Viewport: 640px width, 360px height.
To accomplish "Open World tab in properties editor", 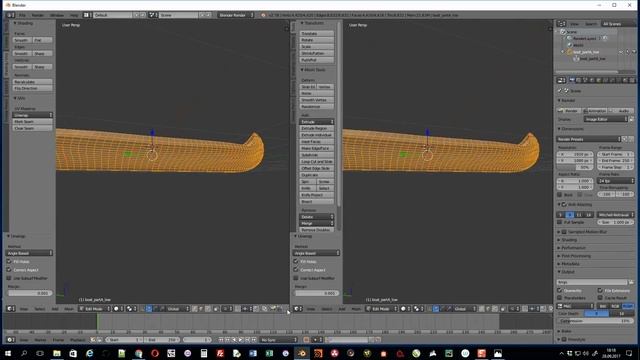I will (592, 80).
